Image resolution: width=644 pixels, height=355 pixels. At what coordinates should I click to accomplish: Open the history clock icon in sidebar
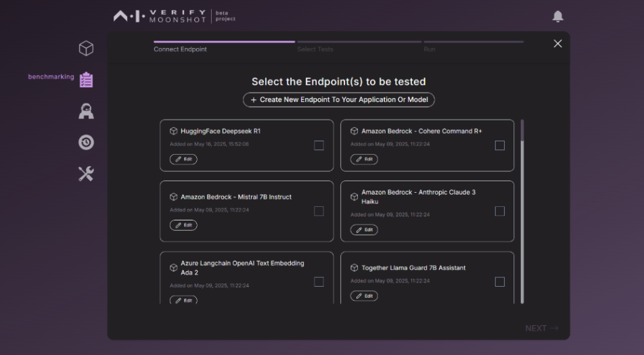coord(87,143)
